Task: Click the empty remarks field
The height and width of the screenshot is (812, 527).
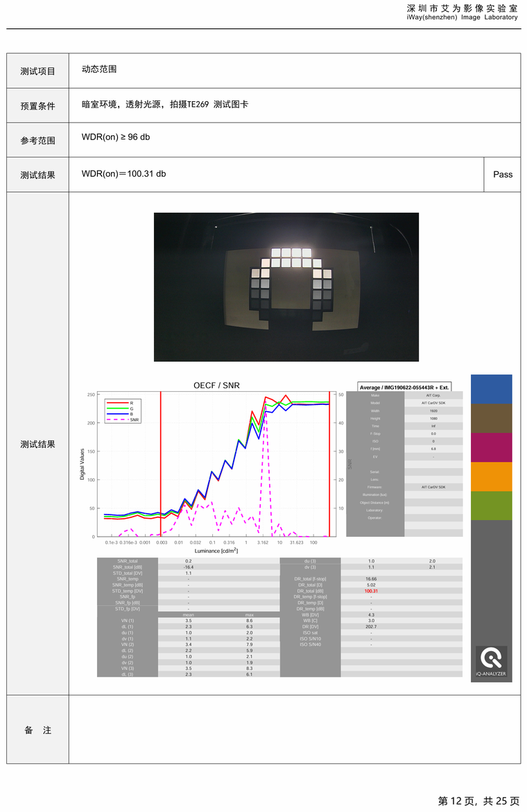Action: point(295,729)
